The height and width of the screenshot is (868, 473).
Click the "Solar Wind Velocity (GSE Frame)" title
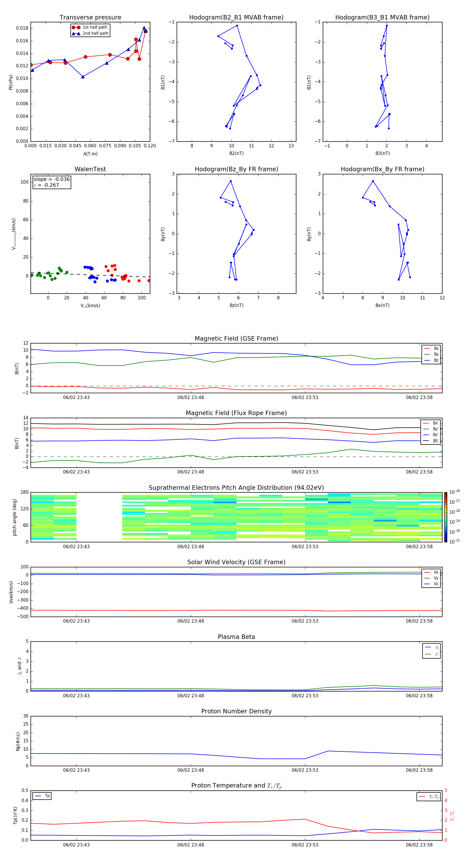coord(236,562)
